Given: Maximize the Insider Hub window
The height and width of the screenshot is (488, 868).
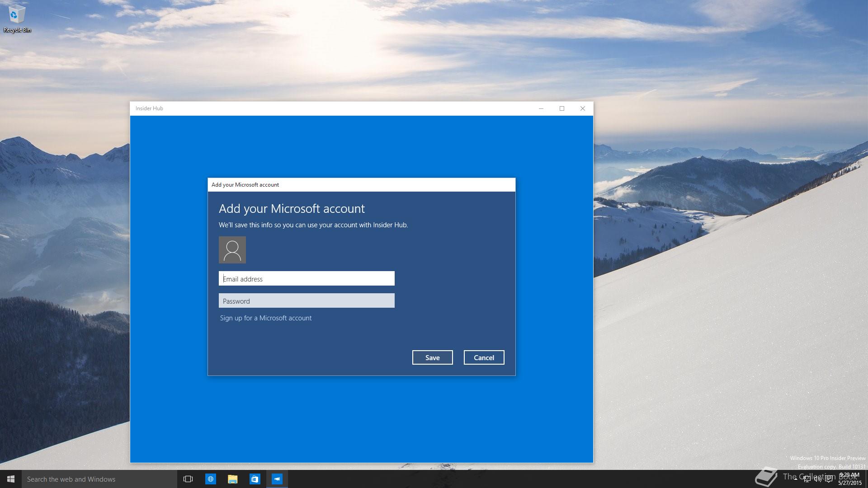Looking at the screenshot, I should (x=562, y=108).
